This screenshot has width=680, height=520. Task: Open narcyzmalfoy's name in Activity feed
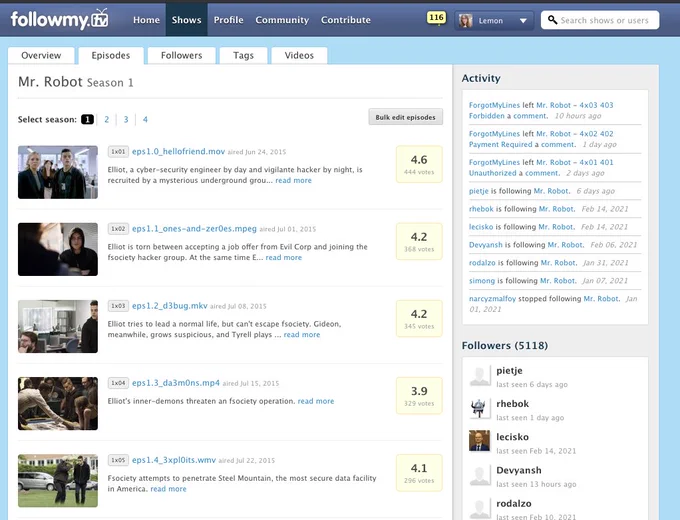pyautogui.click(x=492, y=299)
